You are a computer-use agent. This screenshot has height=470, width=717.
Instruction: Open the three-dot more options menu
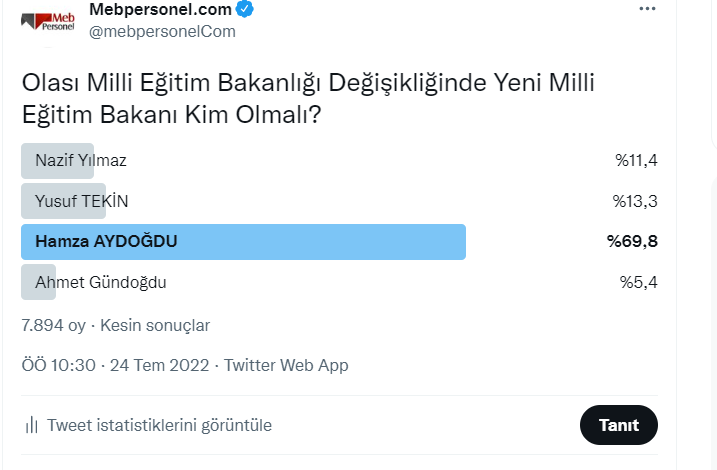point(648,9)
